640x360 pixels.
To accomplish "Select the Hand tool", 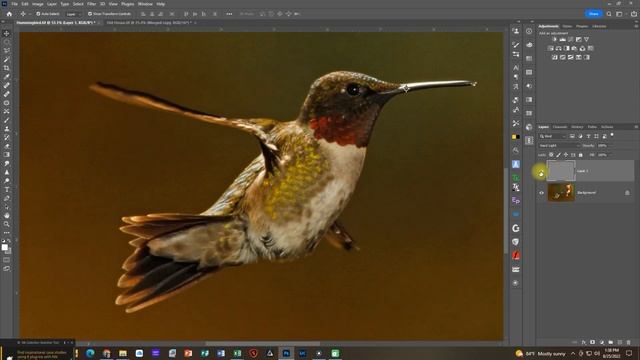I will tap(7, 215).
